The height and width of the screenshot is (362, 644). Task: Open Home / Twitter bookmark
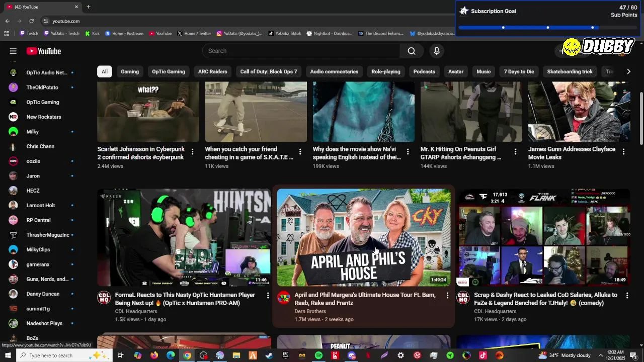click(x=194, y=34)
